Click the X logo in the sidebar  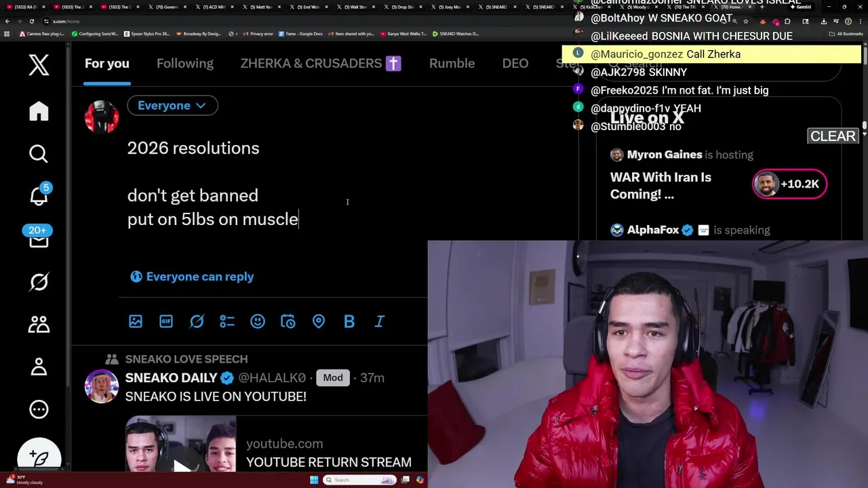tap(39, 65)
